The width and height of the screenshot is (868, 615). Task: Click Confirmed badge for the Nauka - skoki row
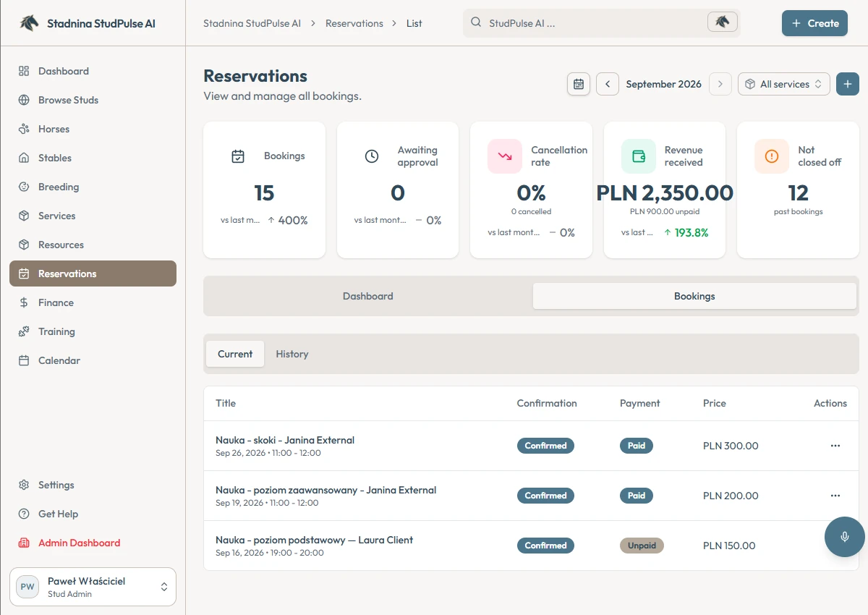click(x=545, y=446)
